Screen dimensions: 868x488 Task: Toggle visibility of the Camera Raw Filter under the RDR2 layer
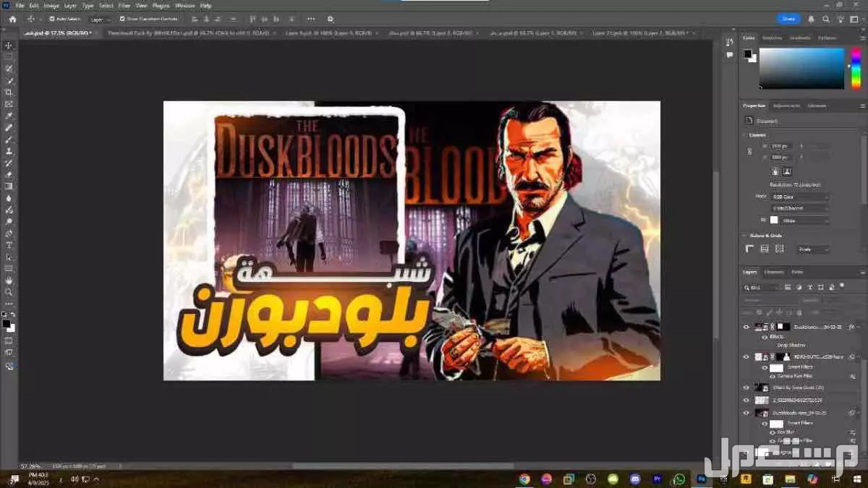773,376
